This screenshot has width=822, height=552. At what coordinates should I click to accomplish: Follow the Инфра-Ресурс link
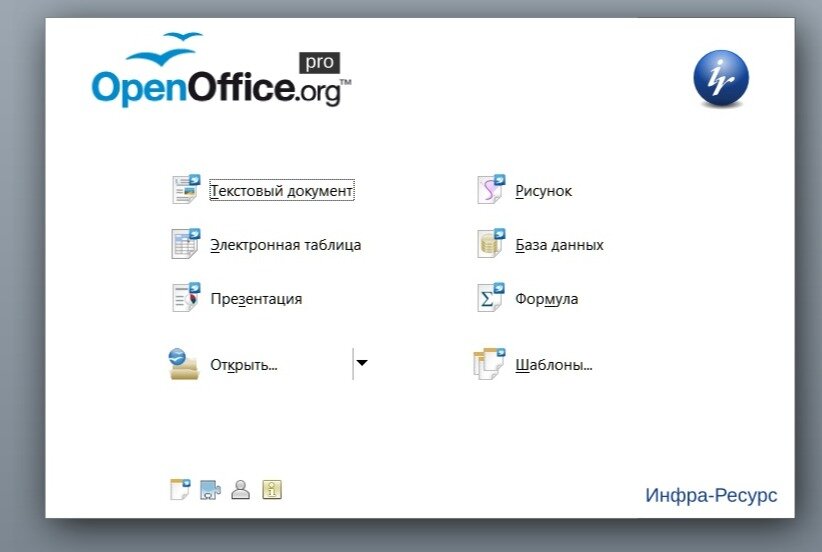click(x=711, y=495)
